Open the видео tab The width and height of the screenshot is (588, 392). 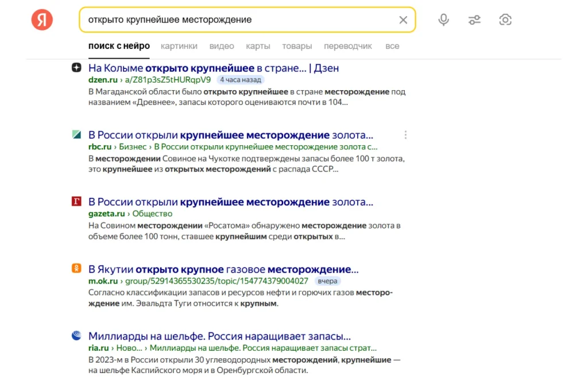222,46
